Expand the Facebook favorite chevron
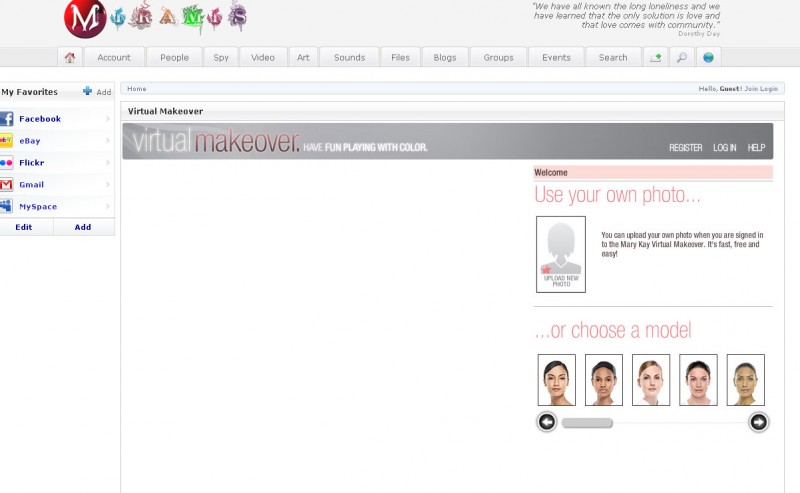Image resolution: width=800 pixels, height=493 pixels. pyautogui.click(x=108, y=119)
